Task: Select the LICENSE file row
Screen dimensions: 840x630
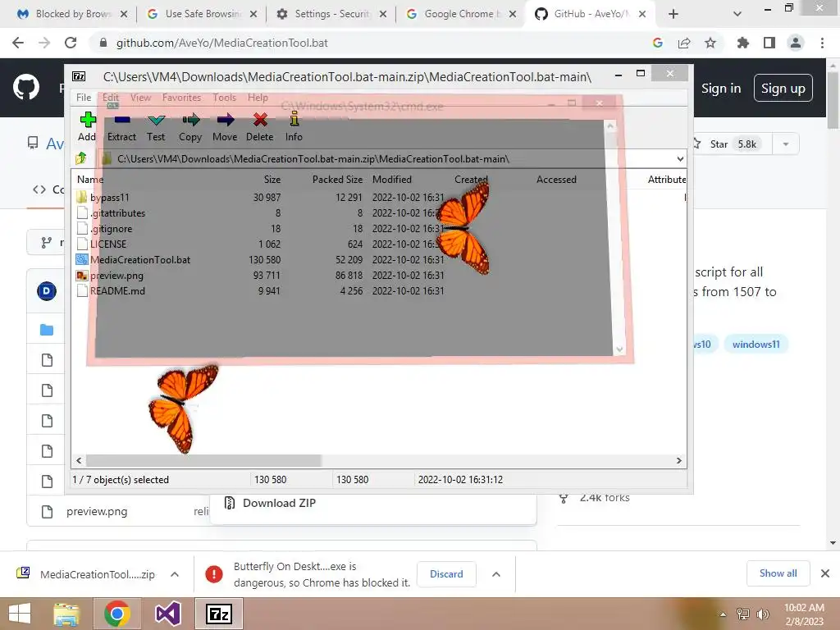Action: click(377, 244)
